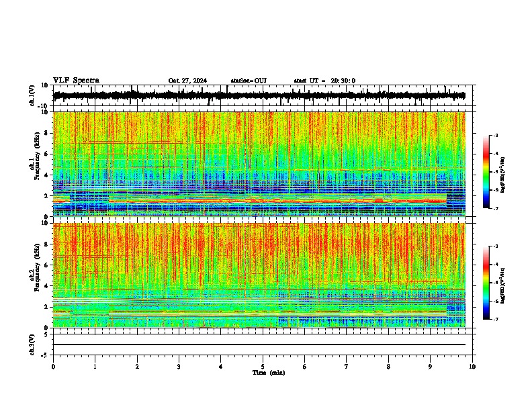Click time axis tick label '8'
The height and width of the screenshot is (411, 532).
click(388, 367)
